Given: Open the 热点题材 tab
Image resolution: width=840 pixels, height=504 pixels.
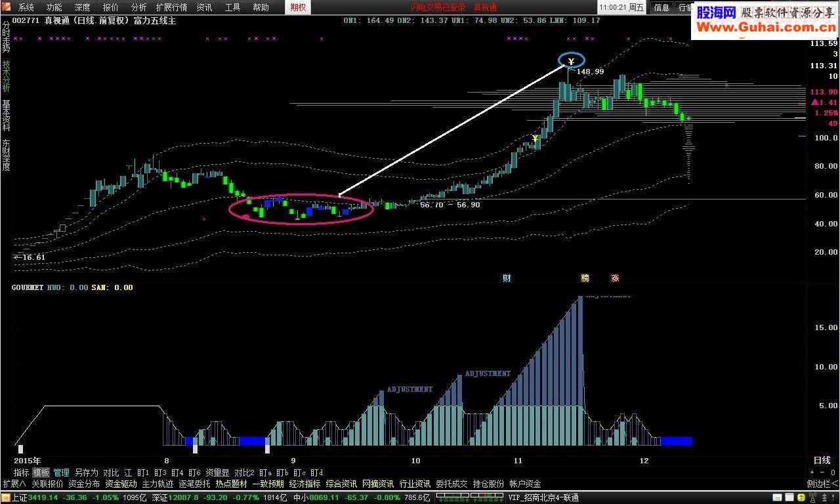Looking at the screenshot, I should [x=232, y=484].
